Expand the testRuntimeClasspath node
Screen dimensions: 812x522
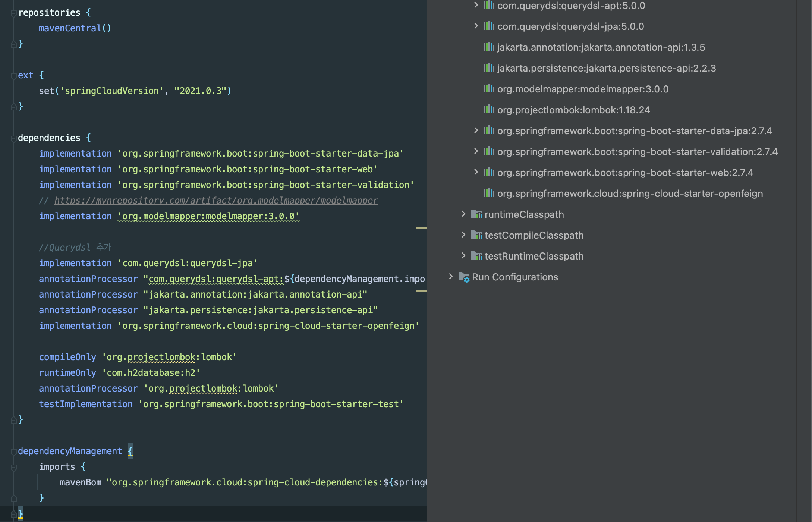[x=463, y=256]
